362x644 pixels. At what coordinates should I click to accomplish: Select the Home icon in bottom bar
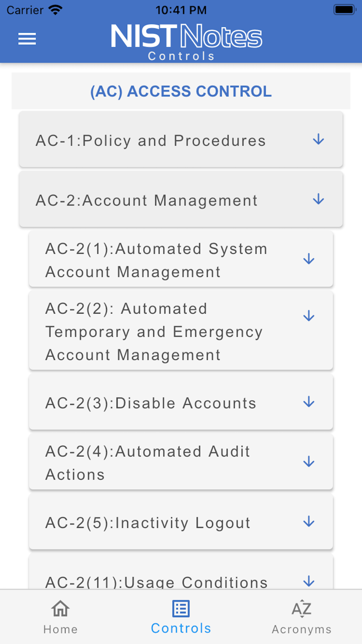pyautogui.click(x=61, y=615)
